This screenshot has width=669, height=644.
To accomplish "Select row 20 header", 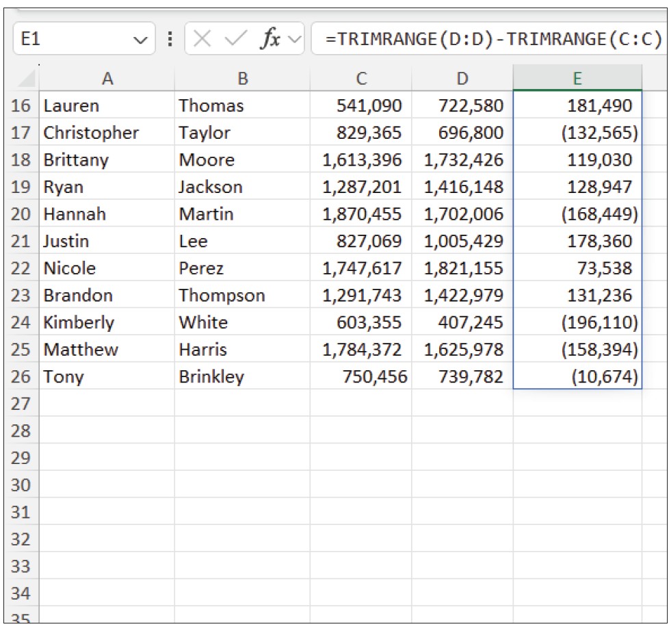I will [21, 214].
